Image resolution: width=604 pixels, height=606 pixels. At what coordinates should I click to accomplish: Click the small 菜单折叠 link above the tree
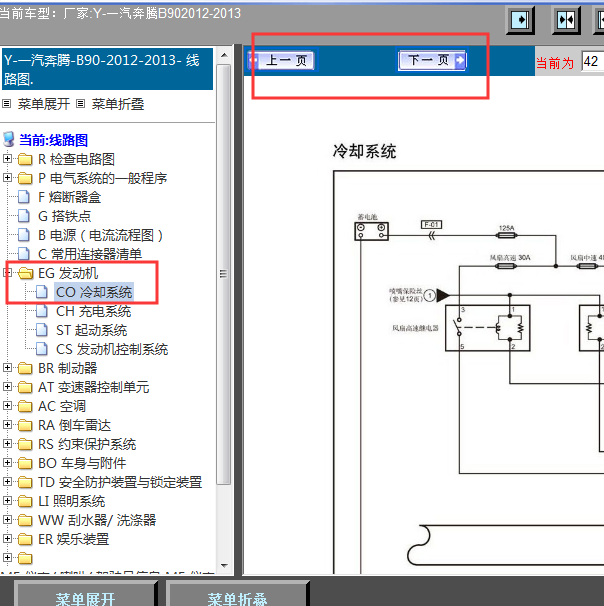[117, 104]
